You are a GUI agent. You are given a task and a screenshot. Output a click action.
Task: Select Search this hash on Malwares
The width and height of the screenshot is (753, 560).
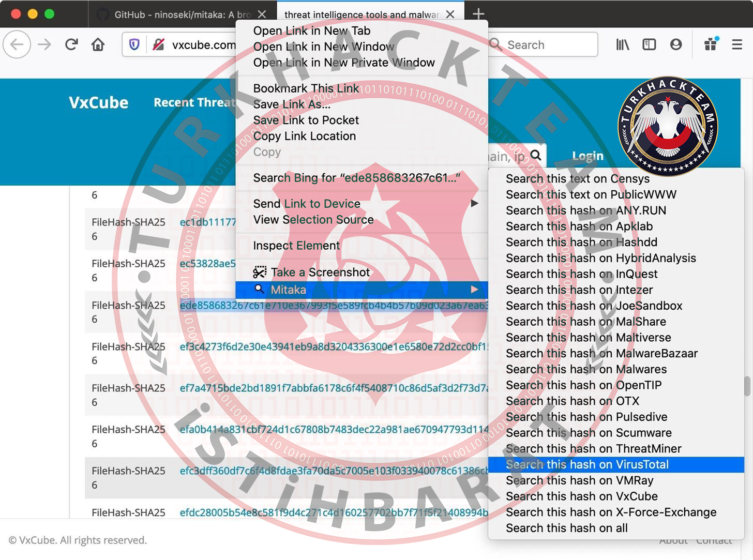click(616, 370)
